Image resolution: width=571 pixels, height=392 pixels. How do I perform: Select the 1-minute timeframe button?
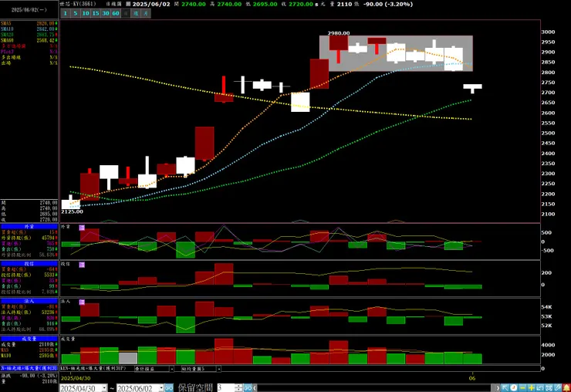65,13
